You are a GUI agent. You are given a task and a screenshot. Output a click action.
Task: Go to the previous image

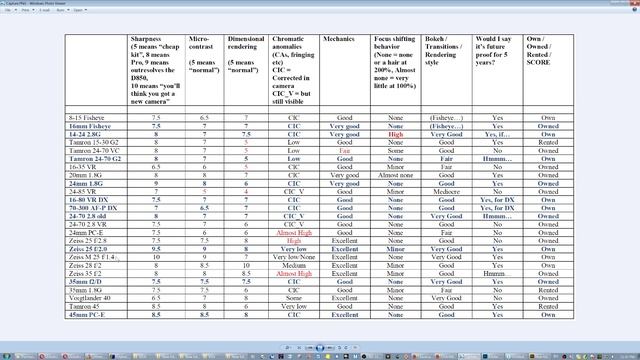[x=310, y=348]
